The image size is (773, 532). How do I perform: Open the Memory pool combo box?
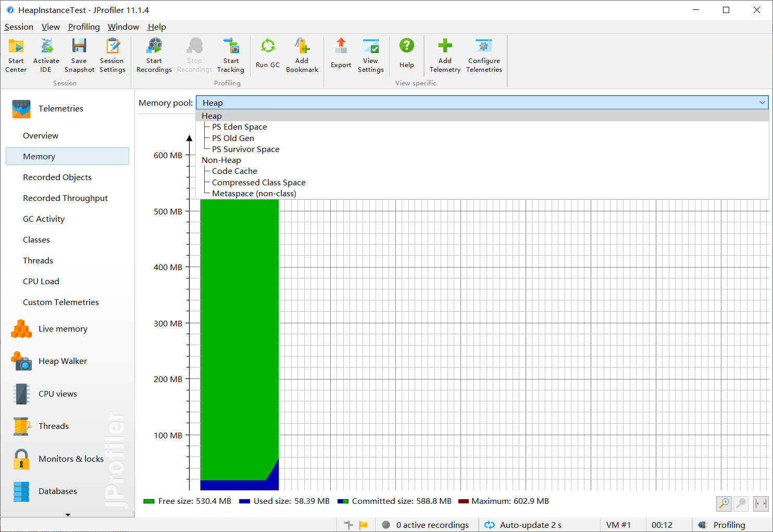click(x=482, y=103)
